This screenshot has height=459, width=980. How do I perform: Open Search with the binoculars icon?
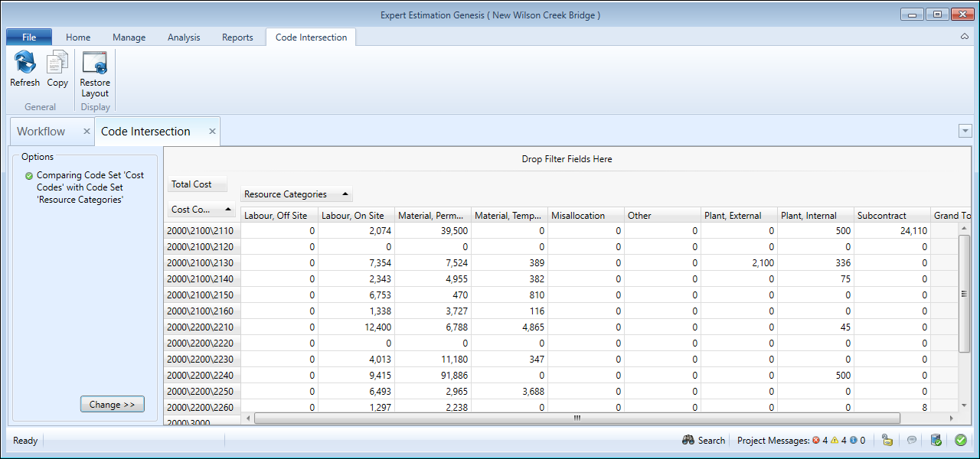688,441
